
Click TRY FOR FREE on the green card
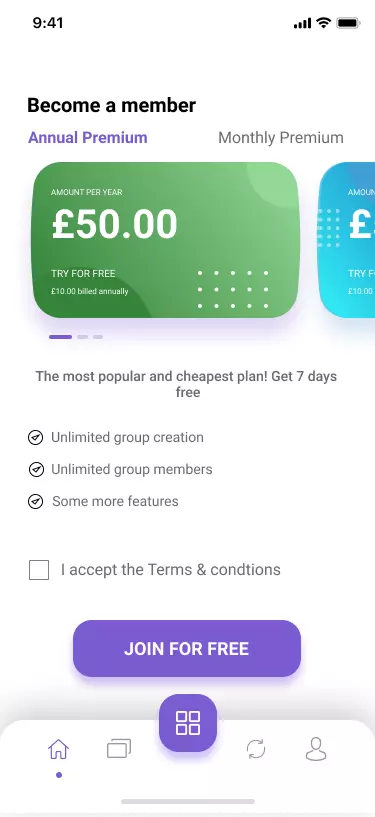point(83,274)
